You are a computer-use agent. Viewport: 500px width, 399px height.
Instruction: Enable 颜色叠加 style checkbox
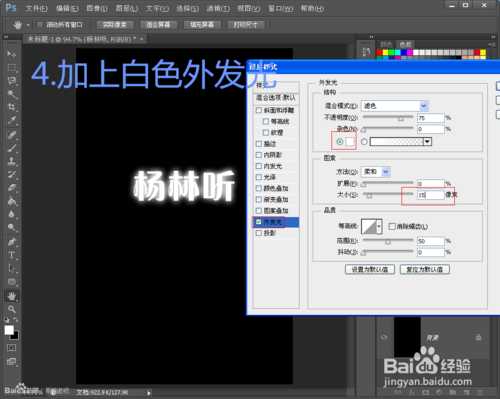259,188
